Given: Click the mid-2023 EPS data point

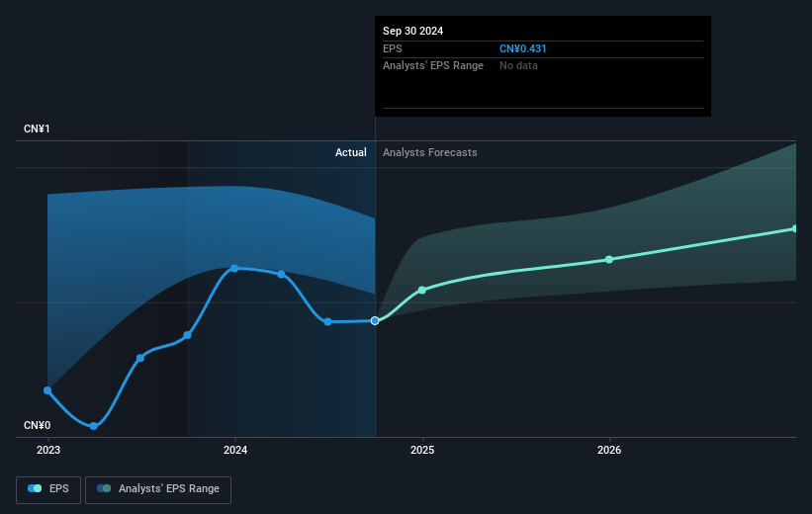Looking at the screenshot, I should click(140, 358).
